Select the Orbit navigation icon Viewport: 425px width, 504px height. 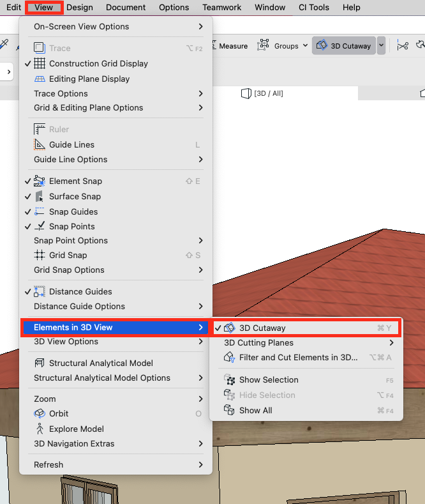40,413
